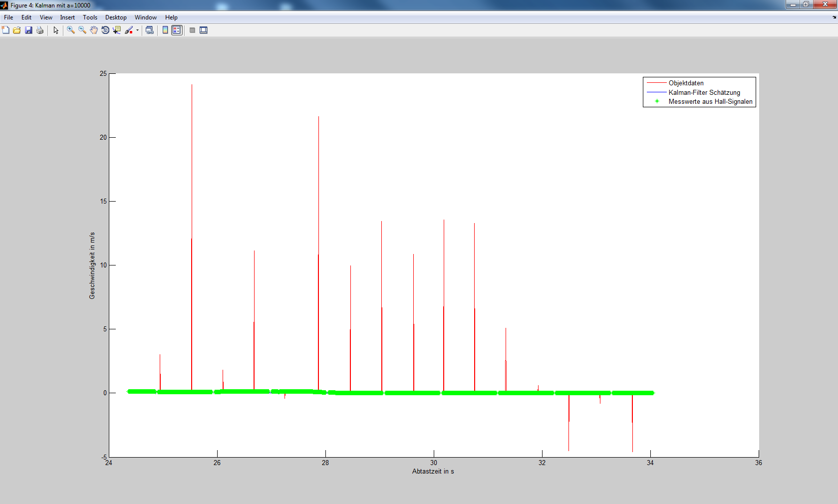Select the Zoom In tool
The image size is (838, 504).
pos(71,30)
